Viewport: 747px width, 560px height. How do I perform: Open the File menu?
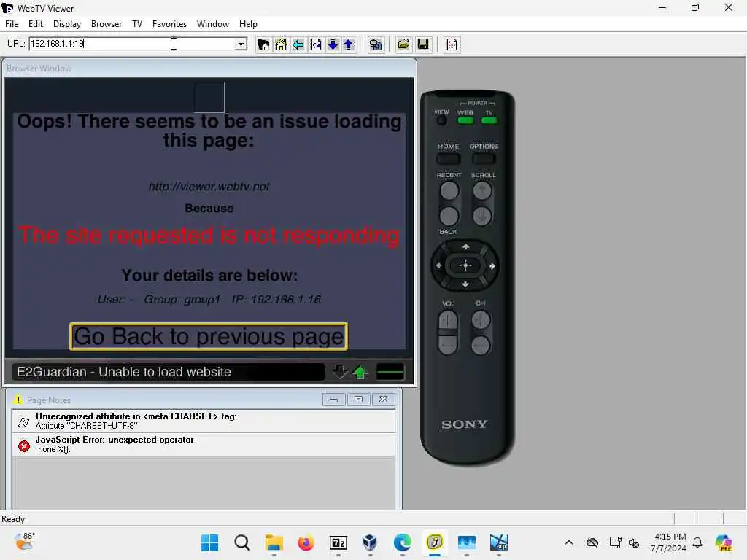pos(12,24)
